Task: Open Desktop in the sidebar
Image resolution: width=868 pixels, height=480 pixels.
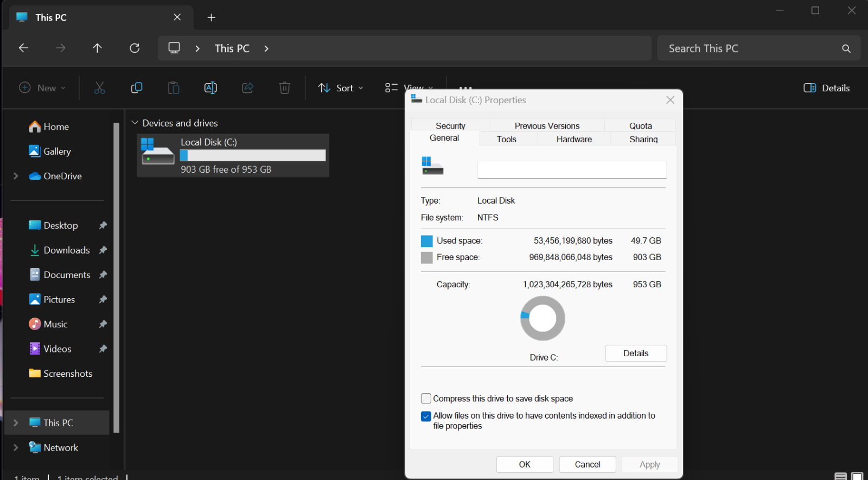Action: click(x=61, y=225)
